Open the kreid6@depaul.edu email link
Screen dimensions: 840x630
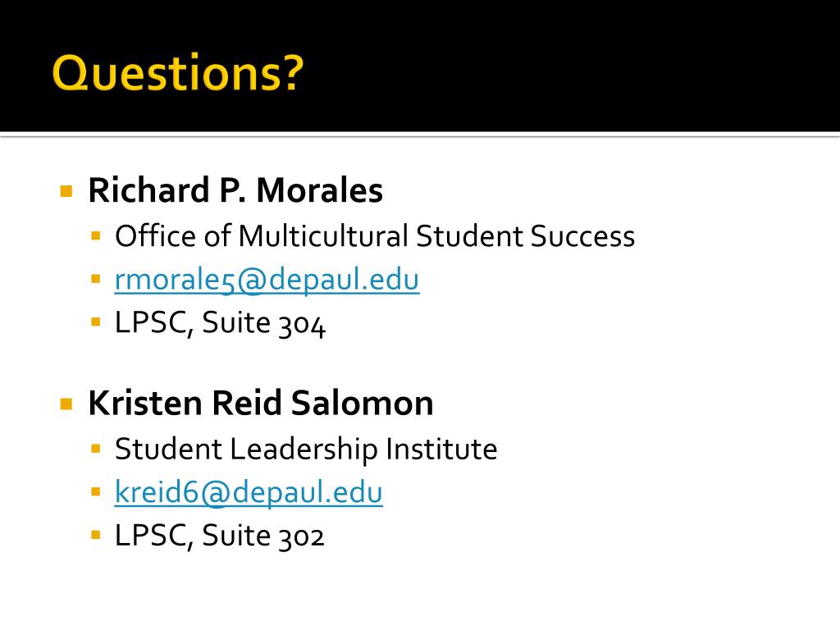click(x=249, y=492)
